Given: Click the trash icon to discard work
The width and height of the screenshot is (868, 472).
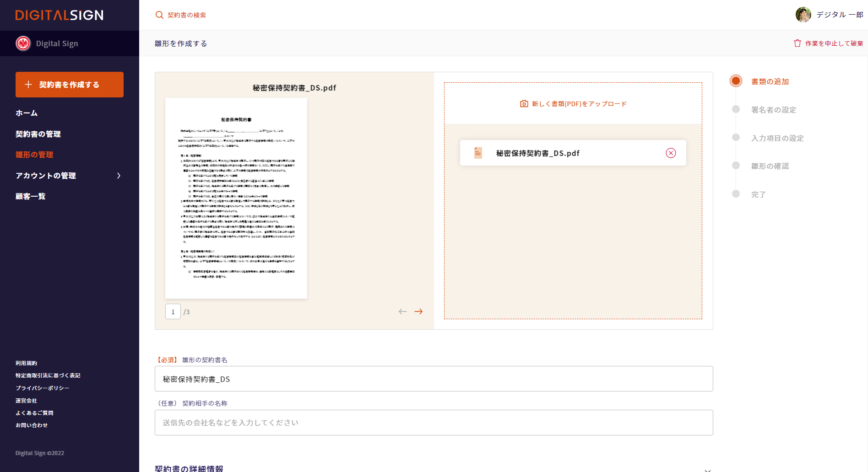Looking at the screenshot, I should pyautogui.click(x=797, y=43).
